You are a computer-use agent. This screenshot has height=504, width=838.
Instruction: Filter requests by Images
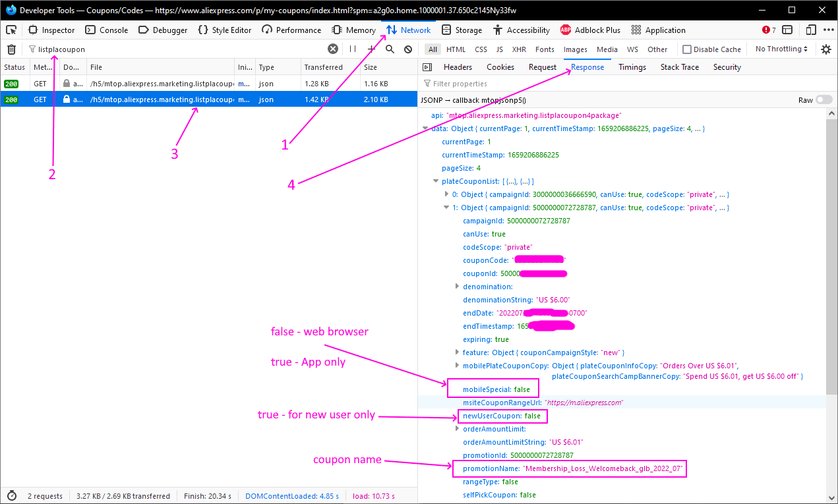[575, 49]
